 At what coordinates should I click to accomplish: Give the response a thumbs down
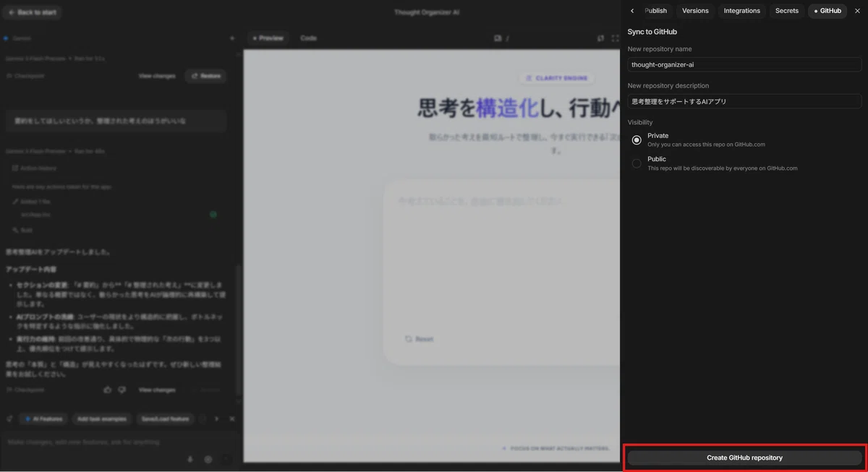[x=122, y=390]
